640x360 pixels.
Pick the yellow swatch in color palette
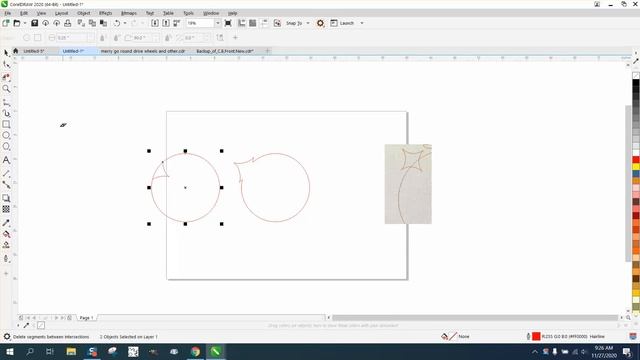(x=636, y=167)
